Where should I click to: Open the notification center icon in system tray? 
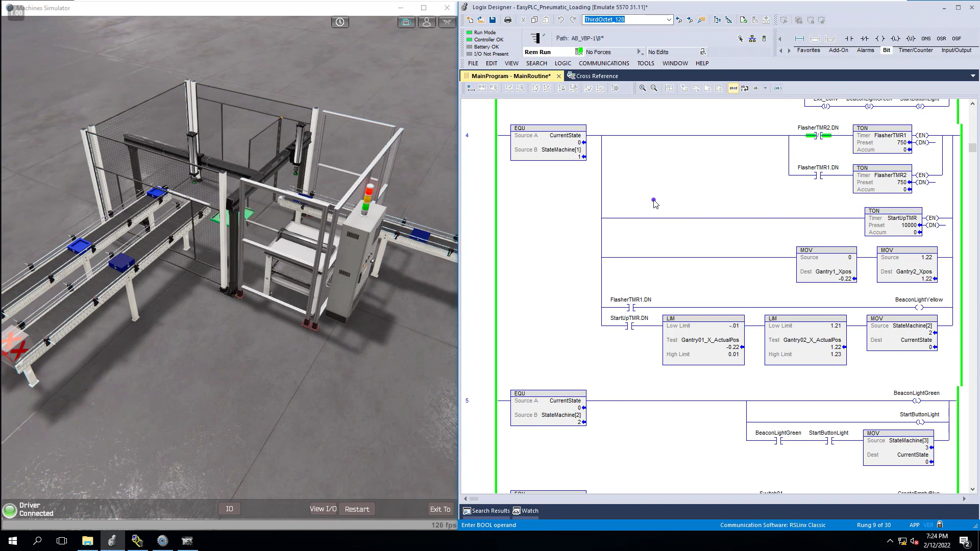965,541
